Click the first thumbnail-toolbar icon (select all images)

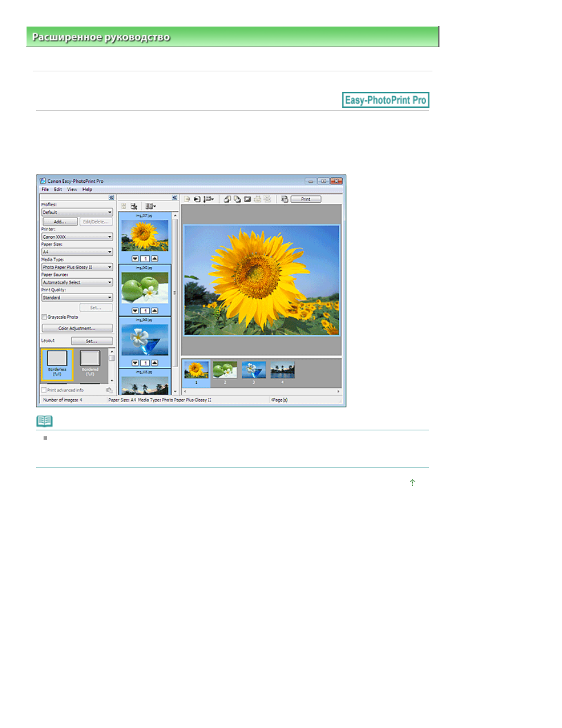click(x=124, y=206)
